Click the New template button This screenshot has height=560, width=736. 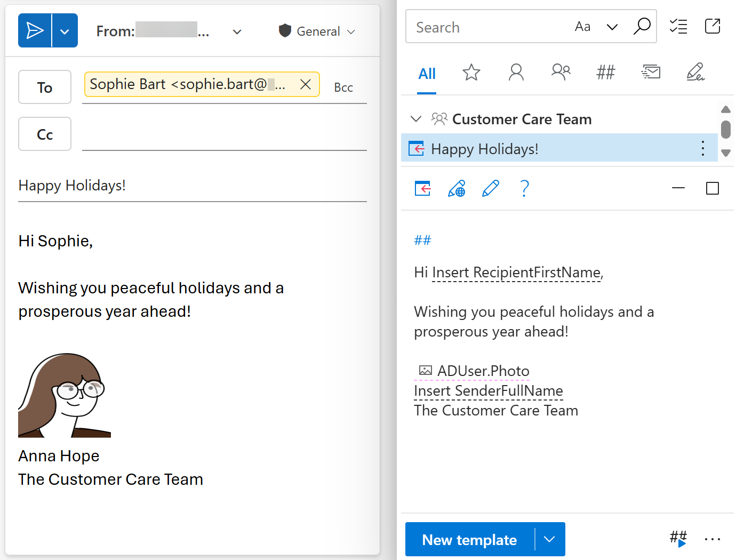469,539
